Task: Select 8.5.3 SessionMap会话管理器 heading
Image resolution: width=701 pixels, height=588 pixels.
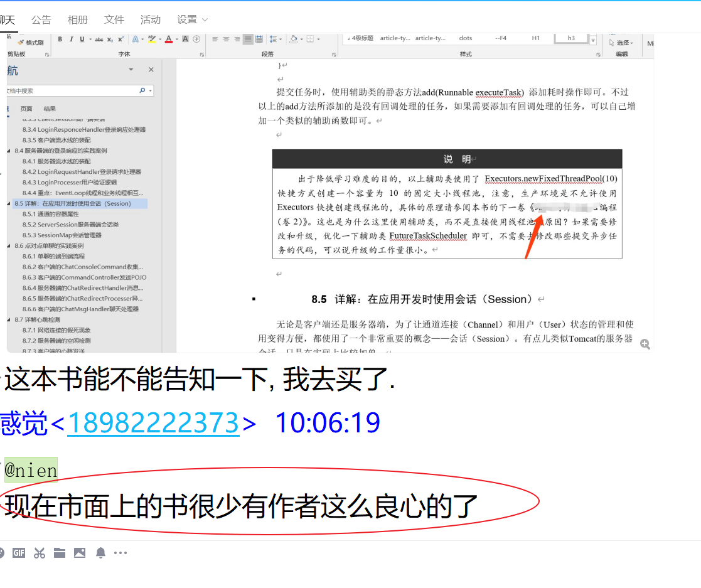Action: (62, 235)
